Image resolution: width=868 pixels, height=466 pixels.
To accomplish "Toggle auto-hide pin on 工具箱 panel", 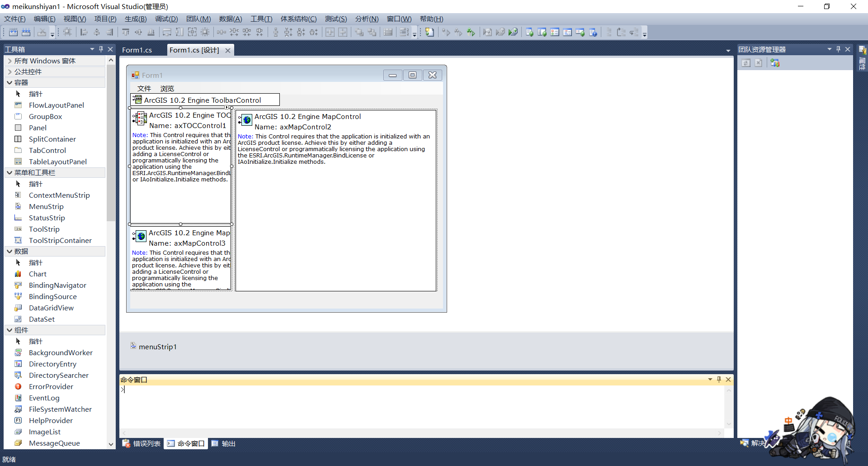I will (101, 49).
